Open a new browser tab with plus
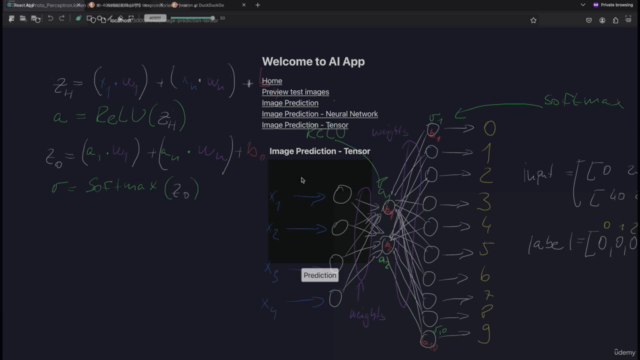The width and height of the screenshot is (640, 360). [258, 5]
